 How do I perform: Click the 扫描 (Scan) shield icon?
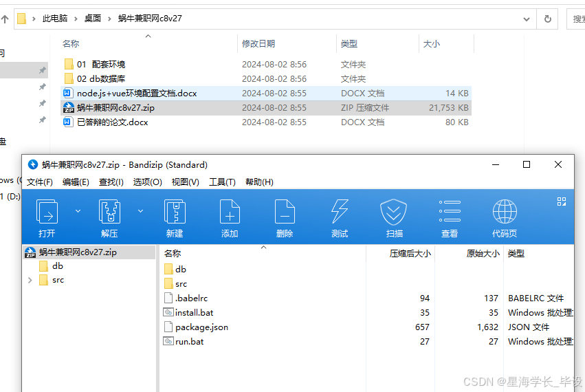pos(394,212)
